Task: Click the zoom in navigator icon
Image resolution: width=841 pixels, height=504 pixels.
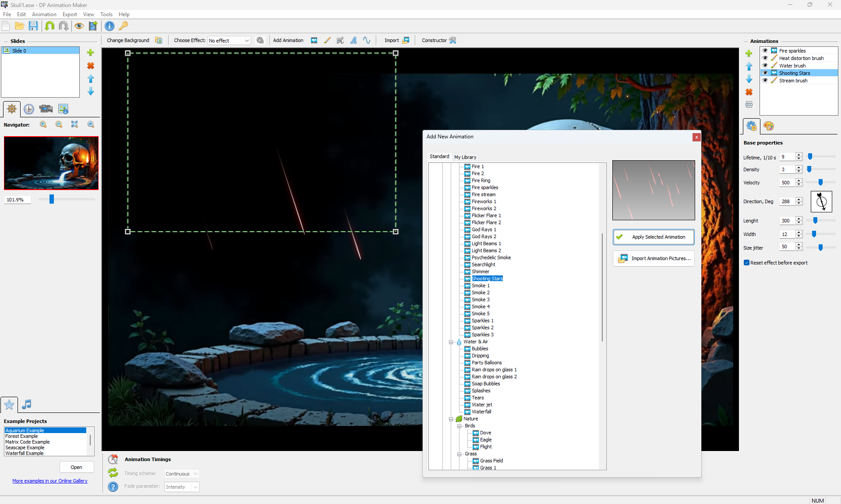Action: [x=43, y=124]
